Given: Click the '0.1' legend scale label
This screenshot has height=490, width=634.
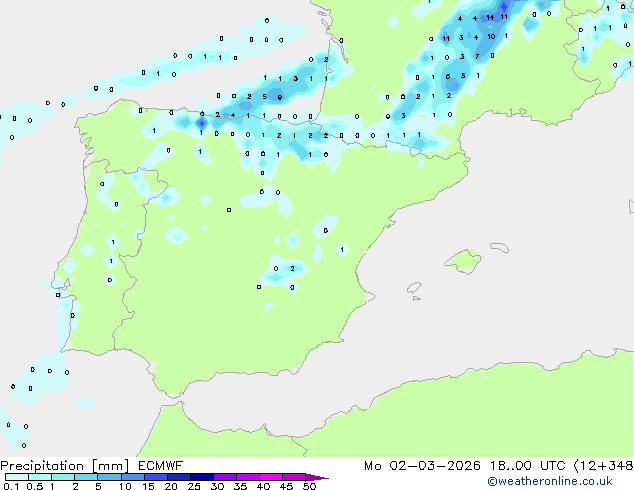Looking at the screenshot, I should pyautogui.click(x=11, y=486).
